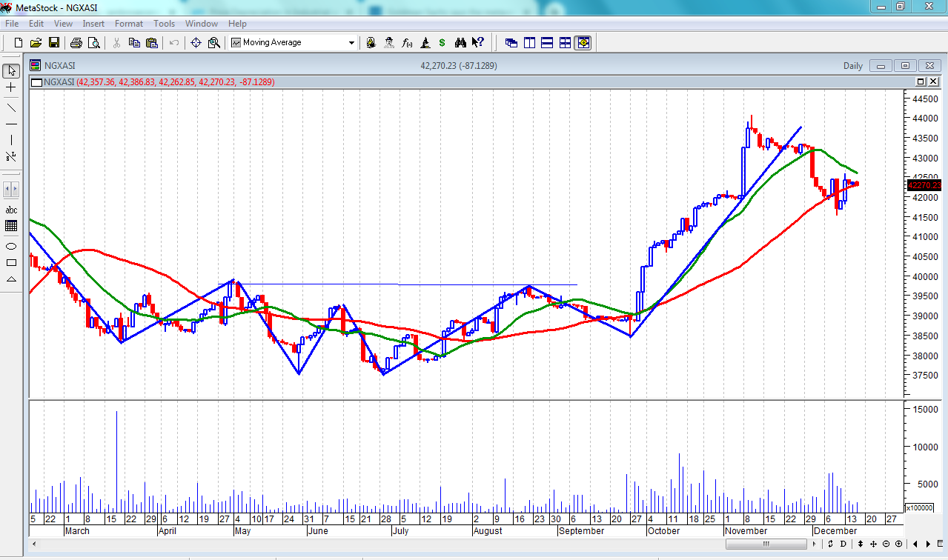Click previous chart left triangle
This screenshot has width=948, height=560.
click(x=916, y=544)
